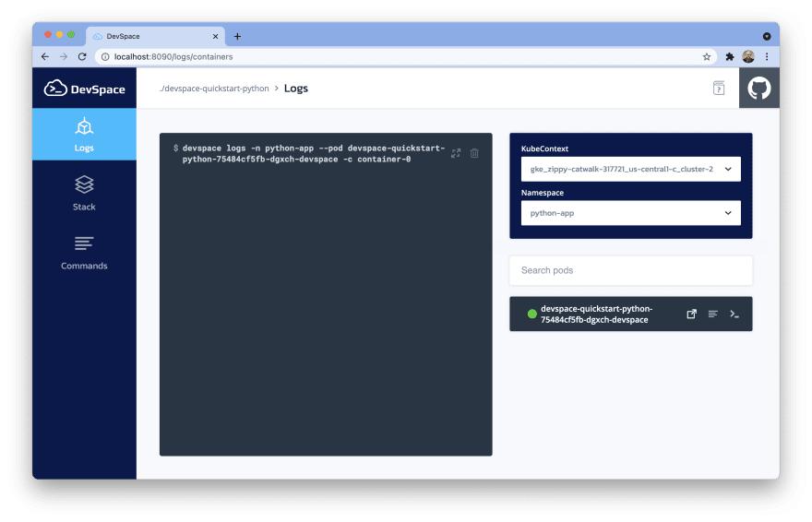Open the GitHub link icon
Screen dimensions: 812x522
758,88
